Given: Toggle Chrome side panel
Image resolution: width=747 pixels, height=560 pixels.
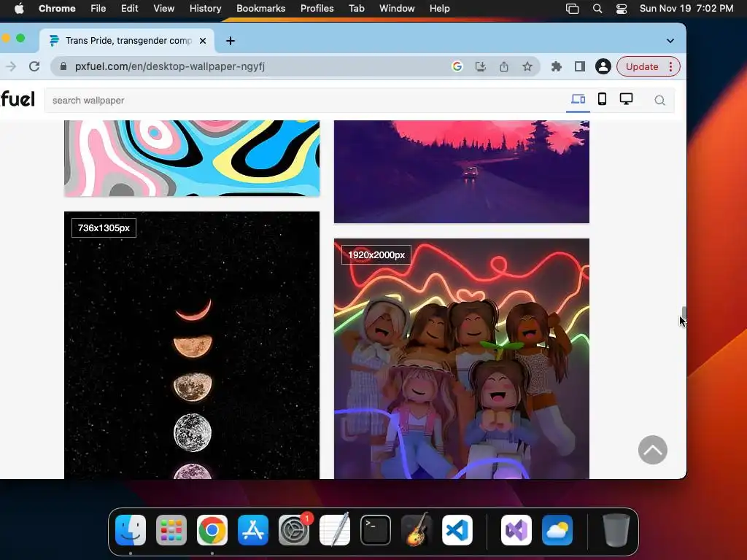Looking at the screenshot, I should (x=580, y=66).
